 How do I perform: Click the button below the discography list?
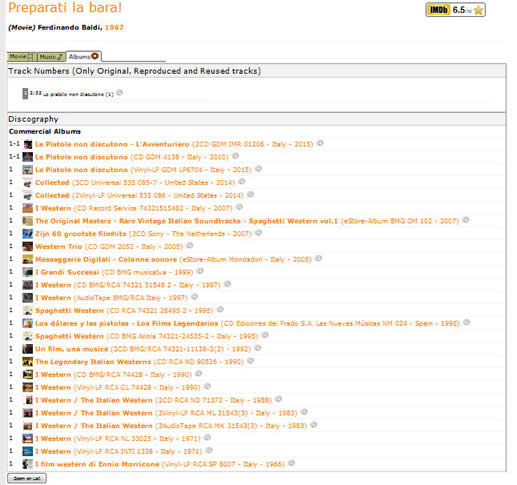tap(27, 478)
